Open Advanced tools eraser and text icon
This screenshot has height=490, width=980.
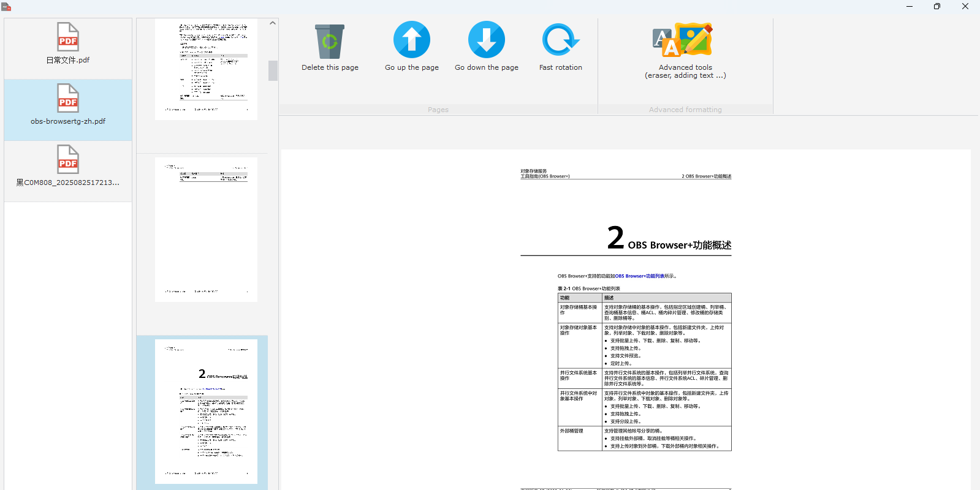coord(683,40)
